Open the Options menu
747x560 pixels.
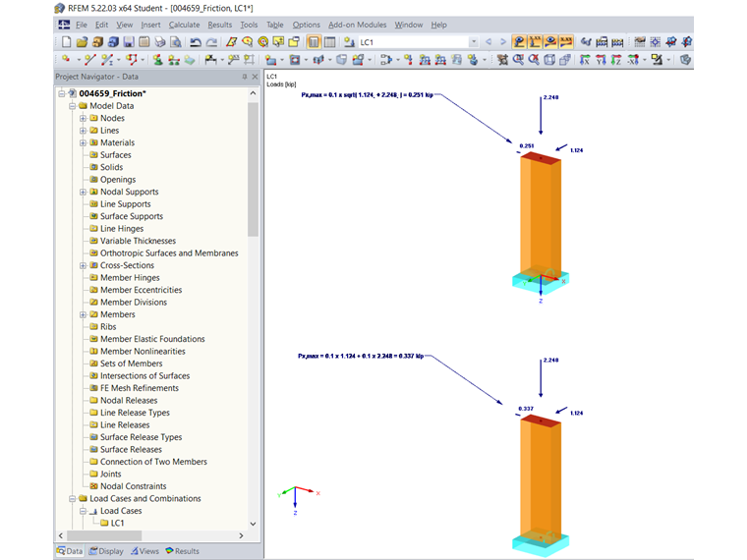click(307, 25)
